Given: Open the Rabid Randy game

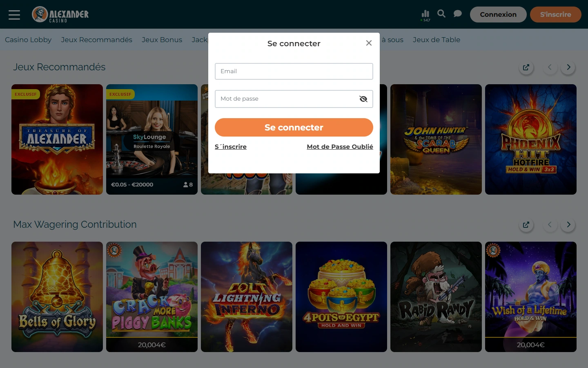Looking at the screenshot, I should coord(436,297).
